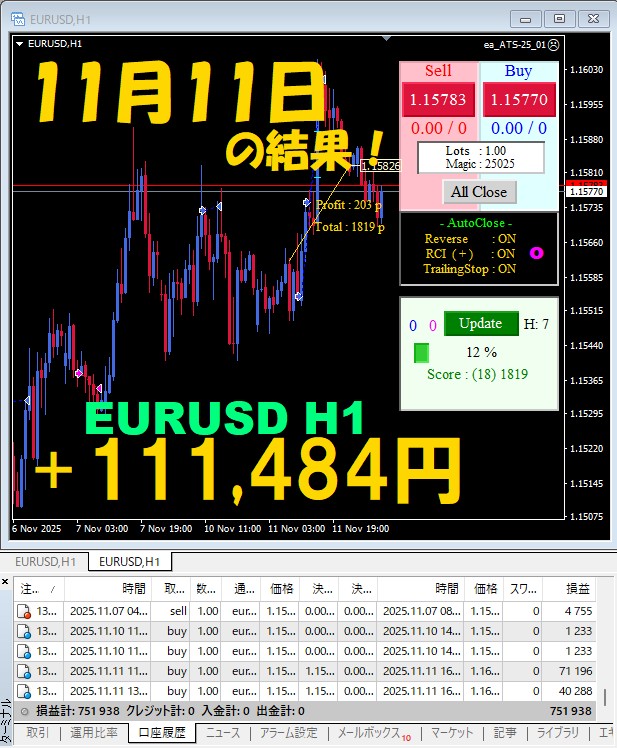Image resolution: width=617 pixels, height=748 pixels.
Task: Open the アラーム設定 tab
Action: tap(289, 732)
